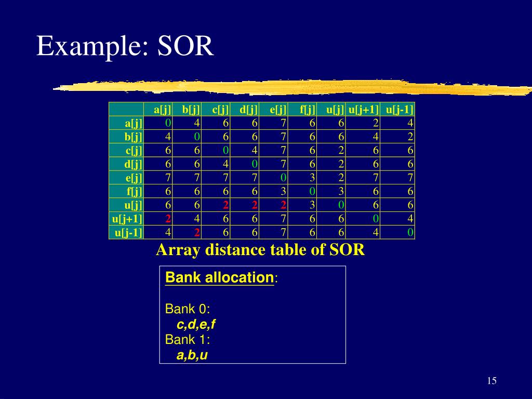Click the e[j] row header
Screen dimensions: 532x399
point(126,178)
